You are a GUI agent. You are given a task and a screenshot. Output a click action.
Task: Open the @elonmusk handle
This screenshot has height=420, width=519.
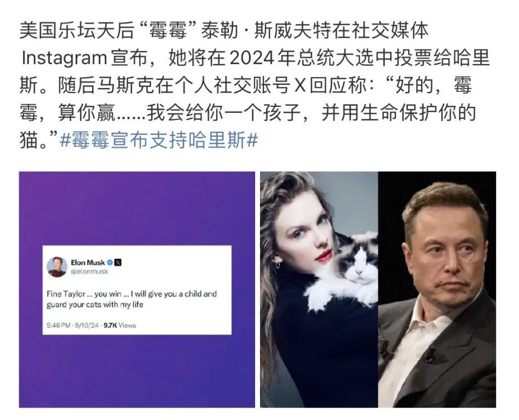point(89,272)
